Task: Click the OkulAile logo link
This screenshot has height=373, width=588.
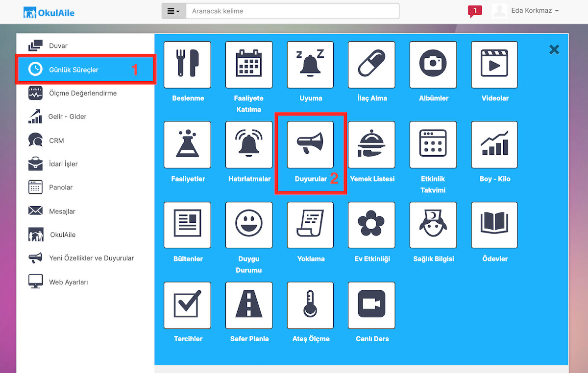Action: tap(49, 12)
